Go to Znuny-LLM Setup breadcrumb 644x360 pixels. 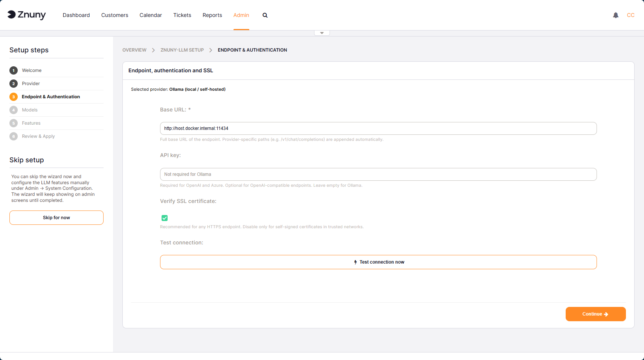182,50
